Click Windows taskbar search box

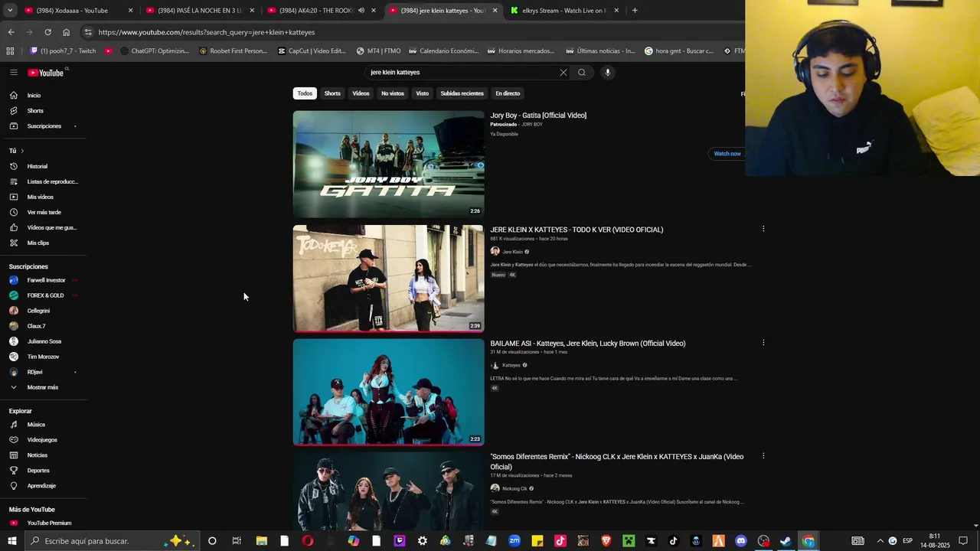(113, 541)
